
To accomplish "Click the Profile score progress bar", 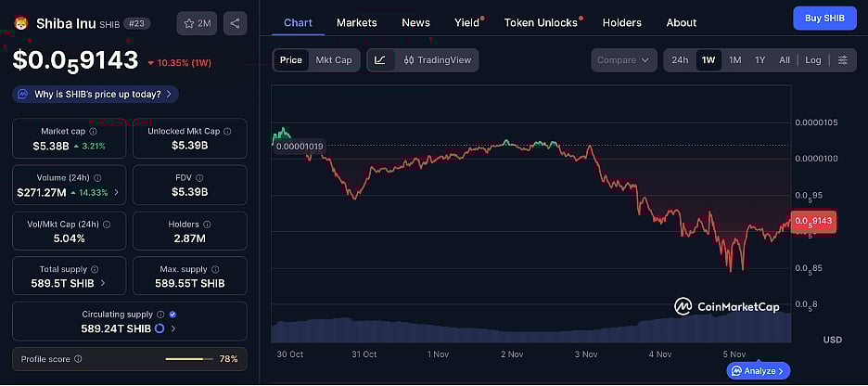I will [x=189, y=359].
